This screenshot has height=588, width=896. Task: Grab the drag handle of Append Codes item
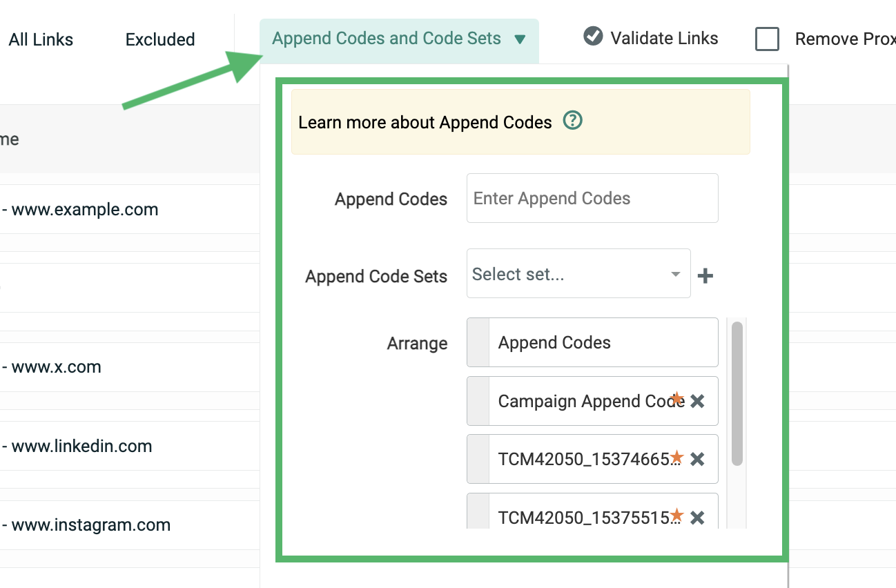[478, 342]
